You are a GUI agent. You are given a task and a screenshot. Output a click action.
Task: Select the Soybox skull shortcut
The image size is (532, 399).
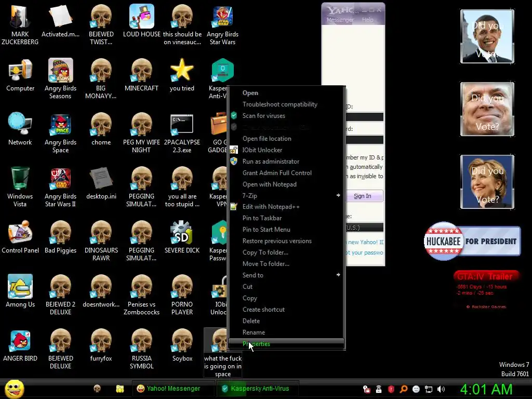click(x=182, y=345)
